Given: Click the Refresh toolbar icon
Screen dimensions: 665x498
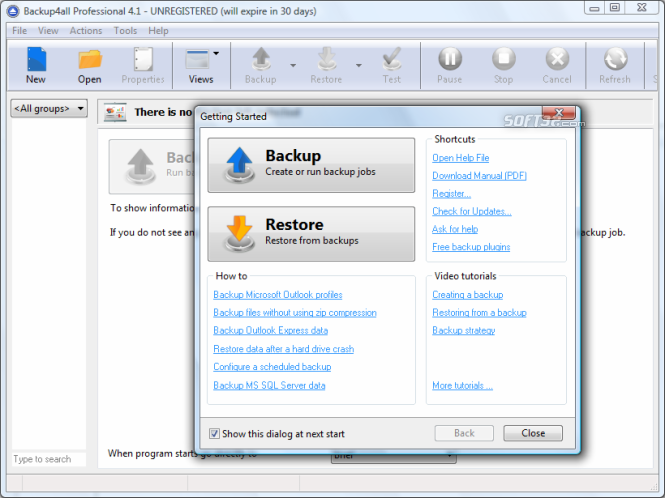Looking at the screenshot, I should coord(615,59).
